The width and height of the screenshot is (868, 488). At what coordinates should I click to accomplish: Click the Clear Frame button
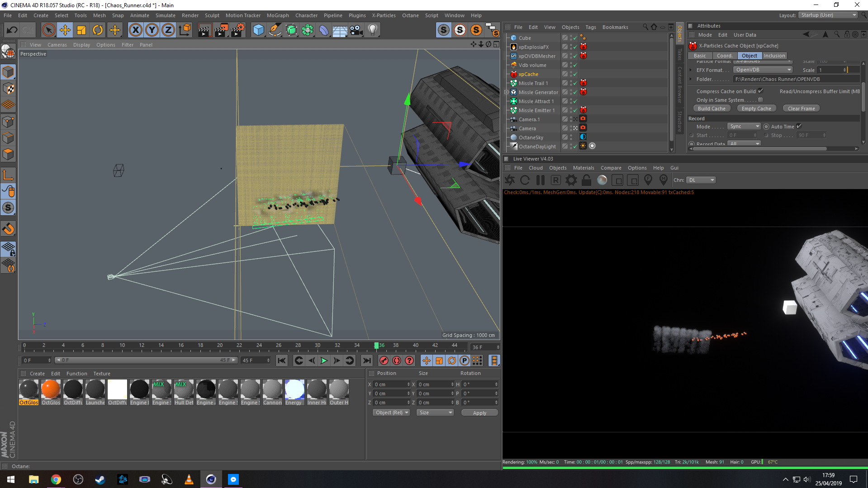[801, 109]
